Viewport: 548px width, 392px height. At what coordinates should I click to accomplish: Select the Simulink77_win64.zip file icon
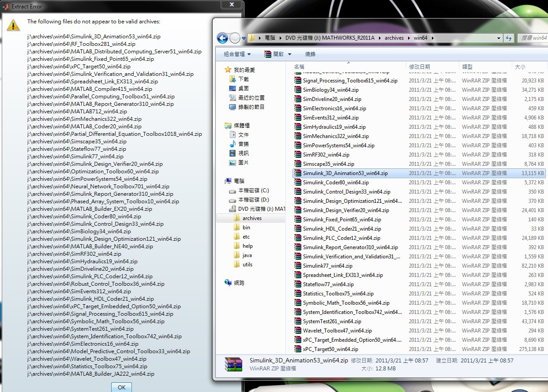point(297,266)
